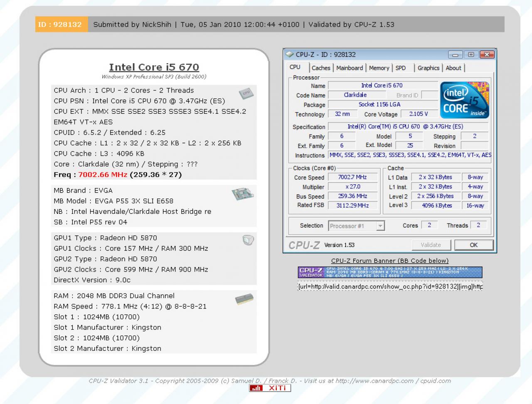The width and height of the screenshot is (532, 404).
Task: Click the L1 Data 2 x 32 KBytes value
Action: (435, 177)
